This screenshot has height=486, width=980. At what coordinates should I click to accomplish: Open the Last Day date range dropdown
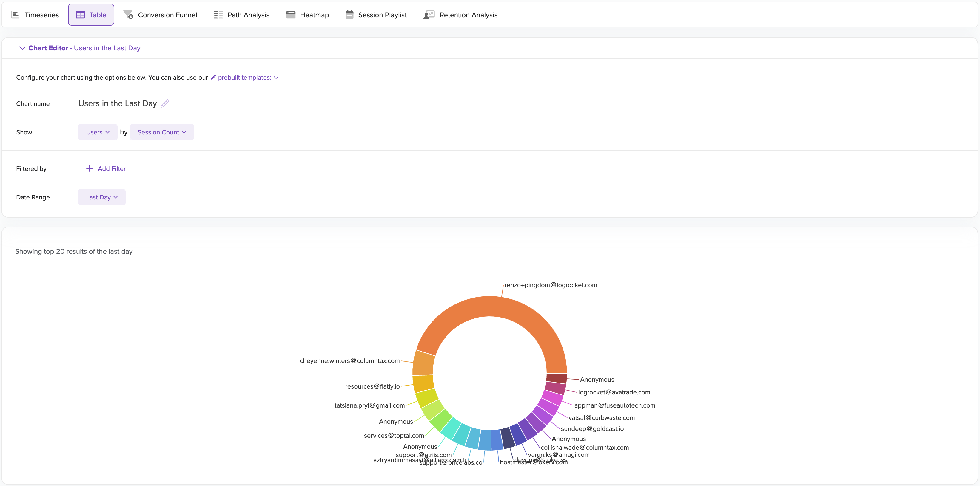pos(101,197)
